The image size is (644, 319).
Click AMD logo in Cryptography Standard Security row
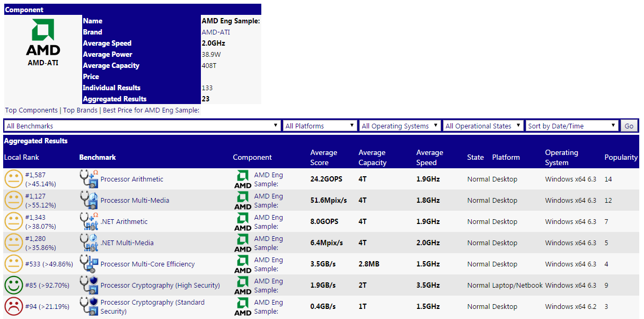pyautogui.click(x=243, y=307)
